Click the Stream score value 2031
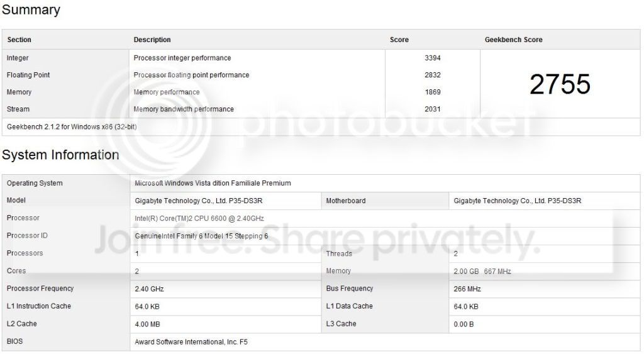This screenshot has width=644, height=354. [x=433, y=109]
